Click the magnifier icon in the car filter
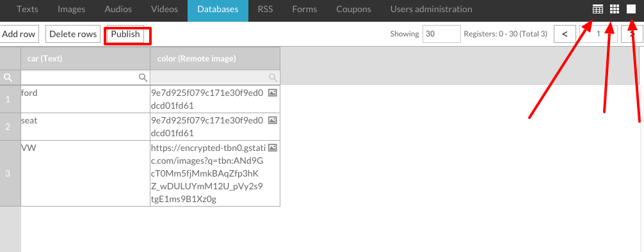The image size is (644, 252). click(143, 77)
